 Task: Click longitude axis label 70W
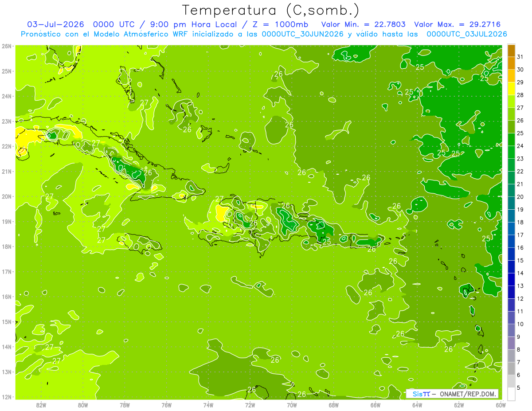[292, 405]
